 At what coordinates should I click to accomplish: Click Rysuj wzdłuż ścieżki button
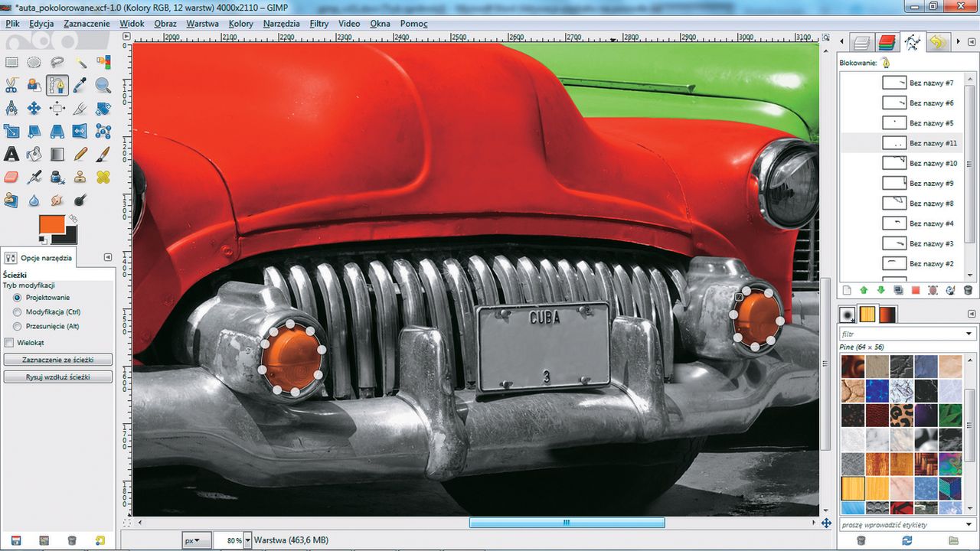click(58, 377)
